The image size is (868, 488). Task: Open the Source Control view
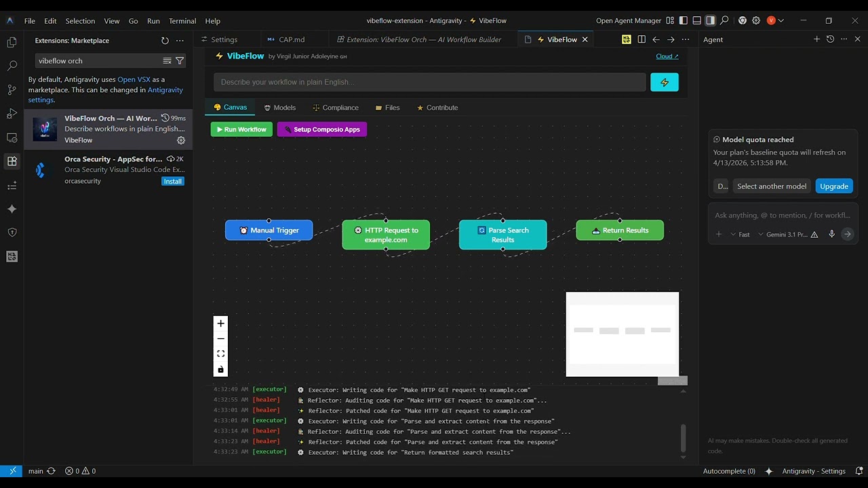(x=12, y=89)
